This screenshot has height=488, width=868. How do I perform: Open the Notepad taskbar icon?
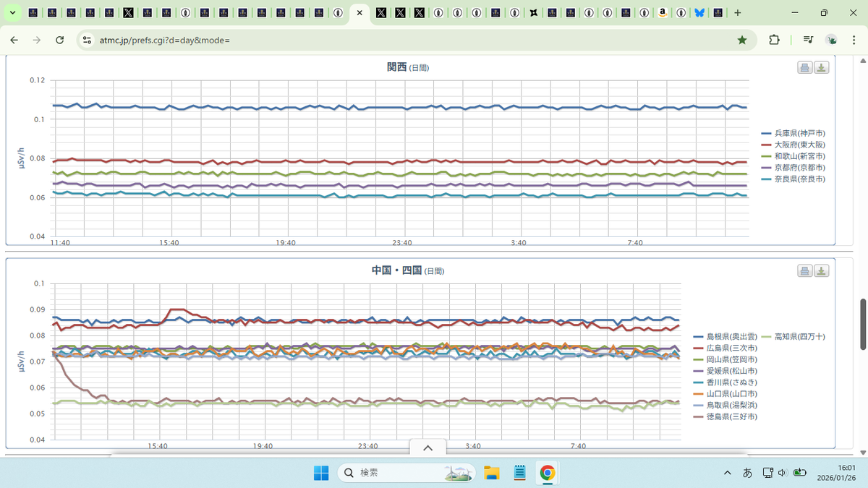[519, 473]
